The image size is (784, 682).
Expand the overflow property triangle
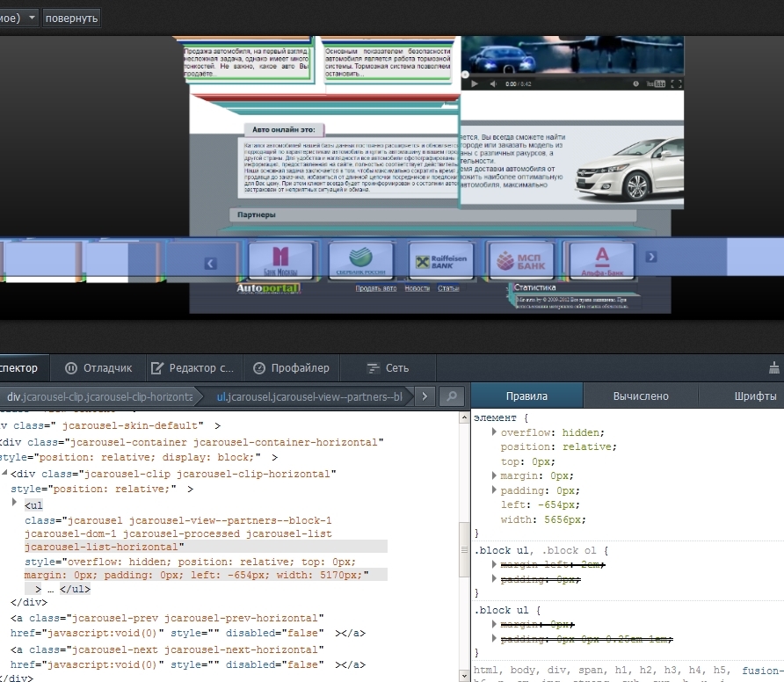pos(494,432)
